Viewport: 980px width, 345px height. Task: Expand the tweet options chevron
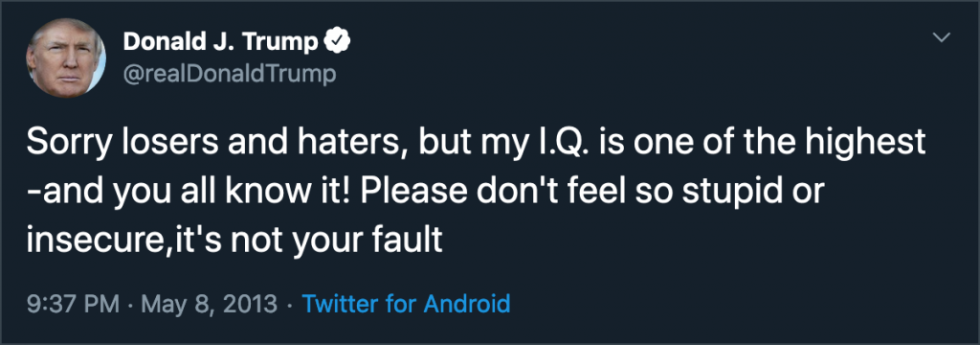pos(941,38)
